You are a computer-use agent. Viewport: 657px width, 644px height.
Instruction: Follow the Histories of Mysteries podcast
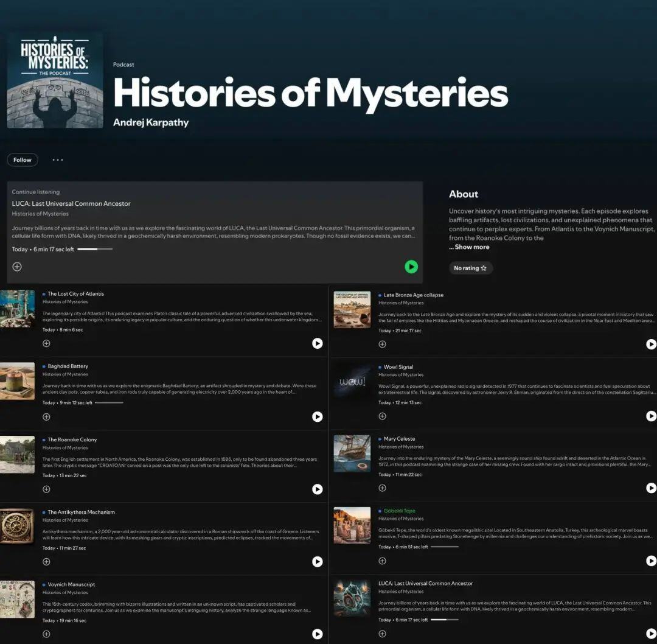tap(23, 159)
